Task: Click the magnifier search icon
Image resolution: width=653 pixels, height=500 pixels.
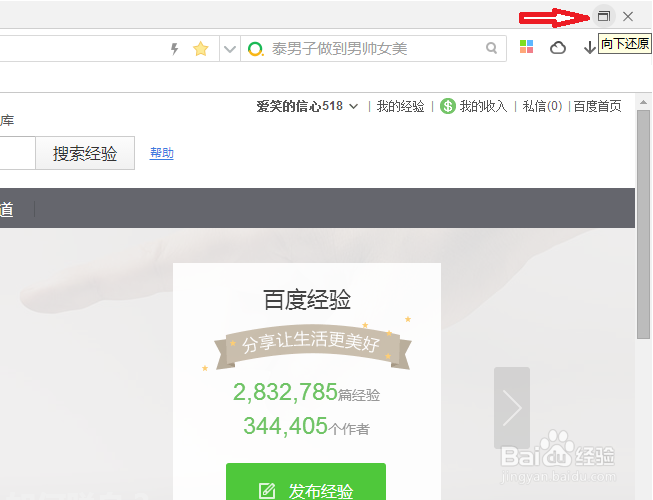Action: click(x=491, y=48)
